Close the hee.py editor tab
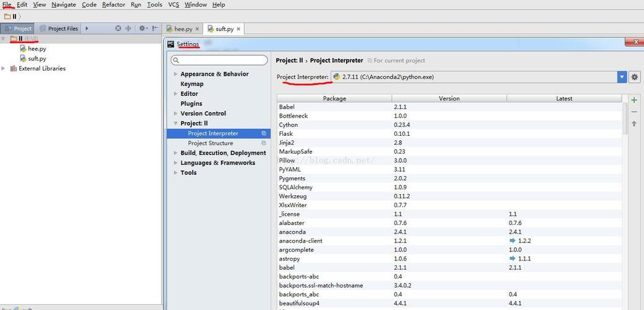Image resolution: width=644 pixels, height=310 pixels. (x=197, y=29)
